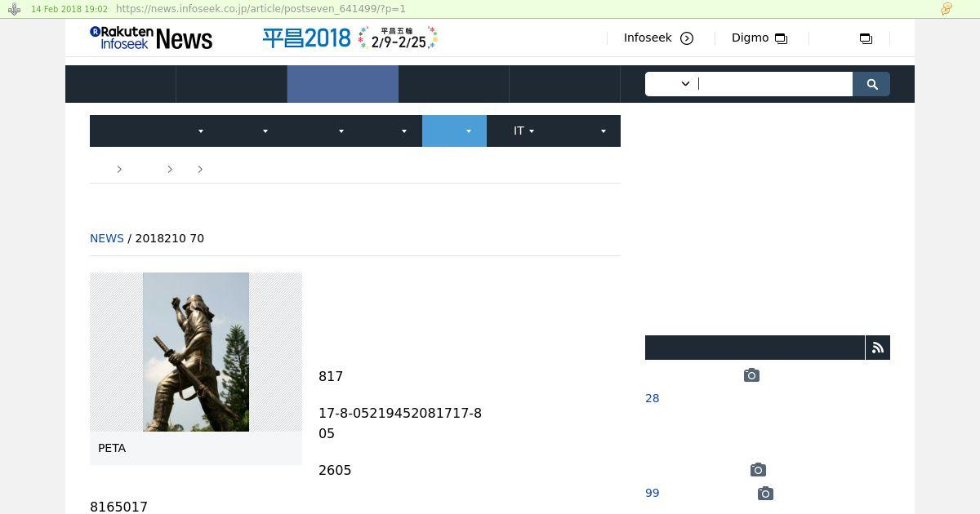Open the bronze statue photo thumbnail
980x514 pixels.
point(196,352)
